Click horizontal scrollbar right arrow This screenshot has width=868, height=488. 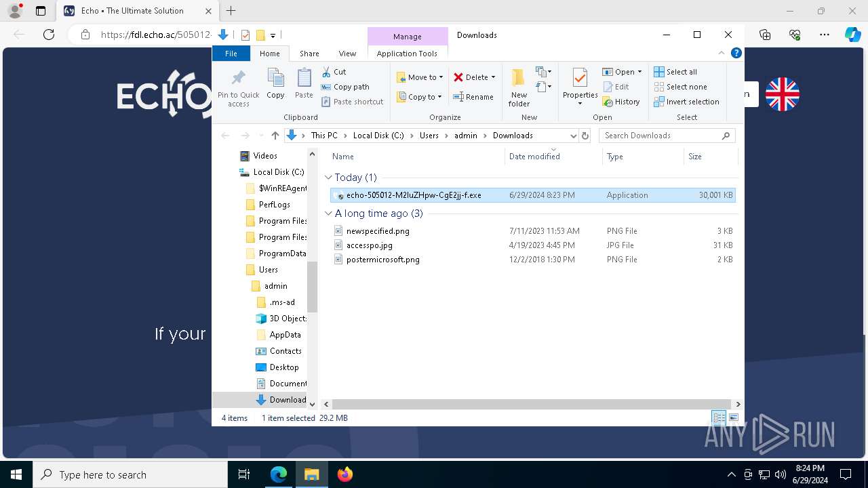click(x=738, y=404)
